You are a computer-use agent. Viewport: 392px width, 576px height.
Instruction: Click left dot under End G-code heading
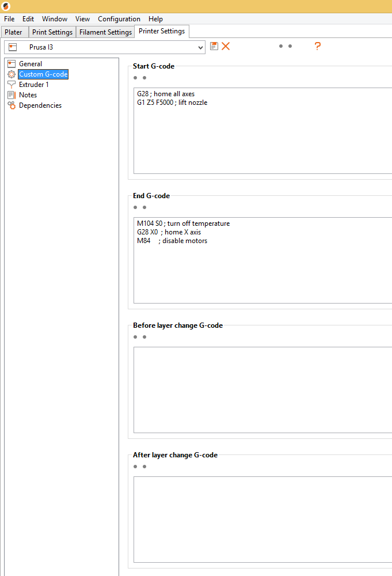(x=135, y=207)
